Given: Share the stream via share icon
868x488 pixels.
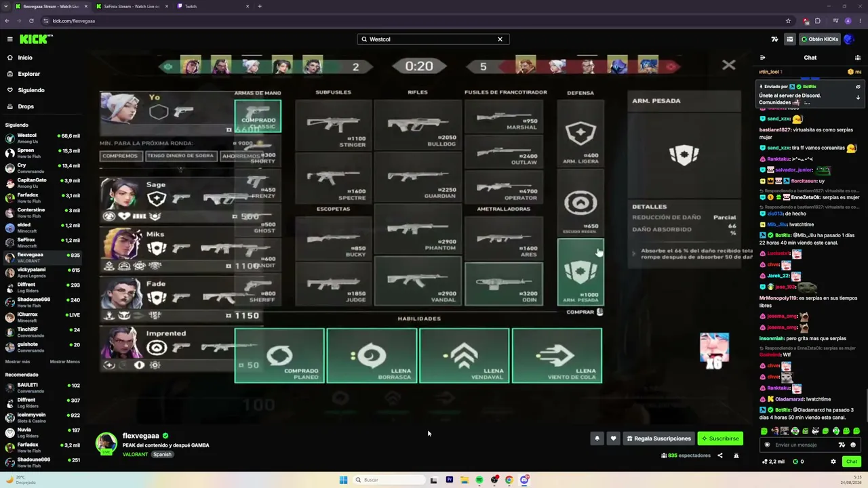Looking at the screenshot, I should click(720, 455).
